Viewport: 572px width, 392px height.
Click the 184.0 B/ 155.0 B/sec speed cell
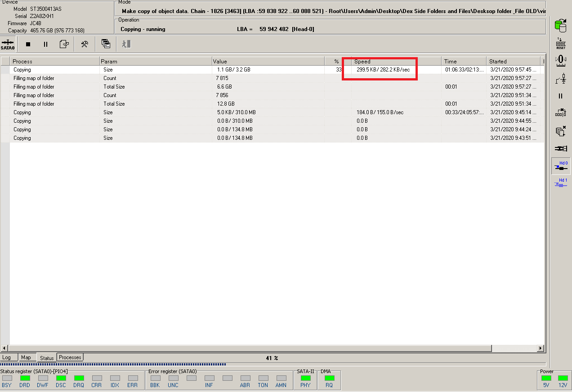tap(380, 112)
